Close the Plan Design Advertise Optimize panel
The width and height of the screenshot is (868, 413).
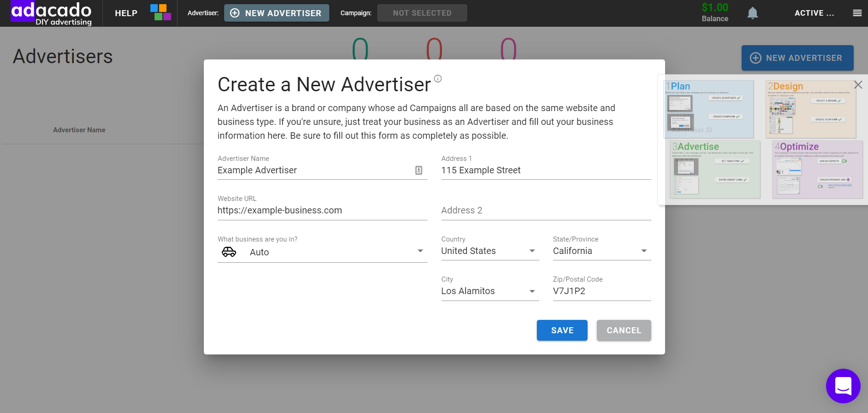coord(858,85)
